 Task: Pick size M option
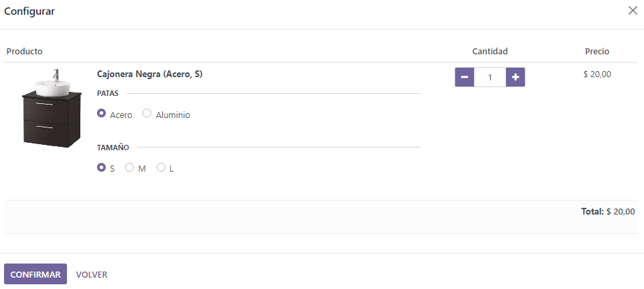[130, 168]
